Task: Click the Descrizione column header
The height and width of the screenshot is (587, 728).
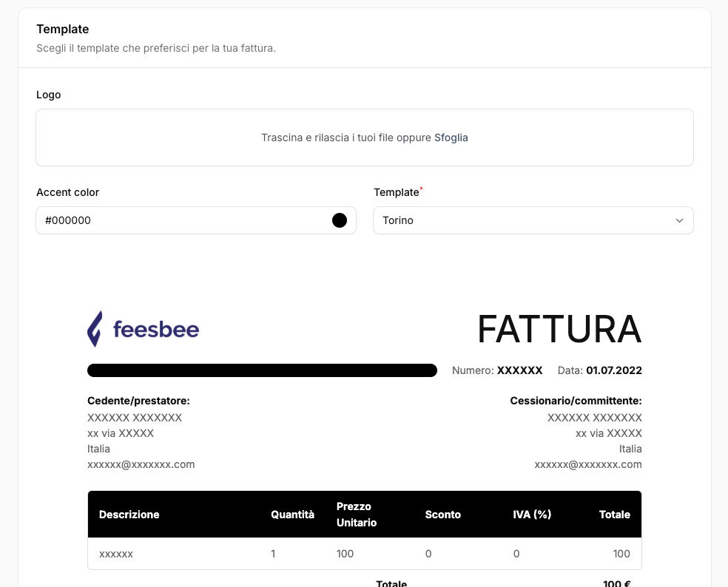Action: coord(129,515)
